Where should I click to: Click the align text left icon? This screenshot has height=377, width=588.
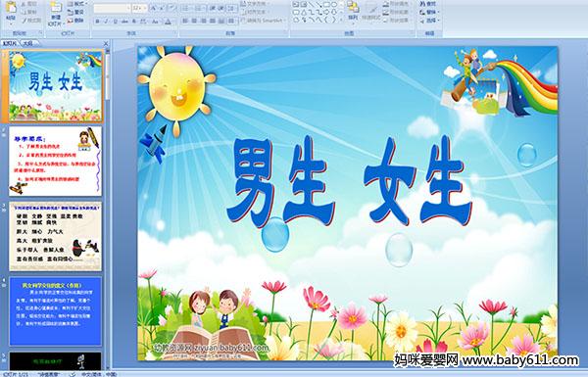coord(185,22)
